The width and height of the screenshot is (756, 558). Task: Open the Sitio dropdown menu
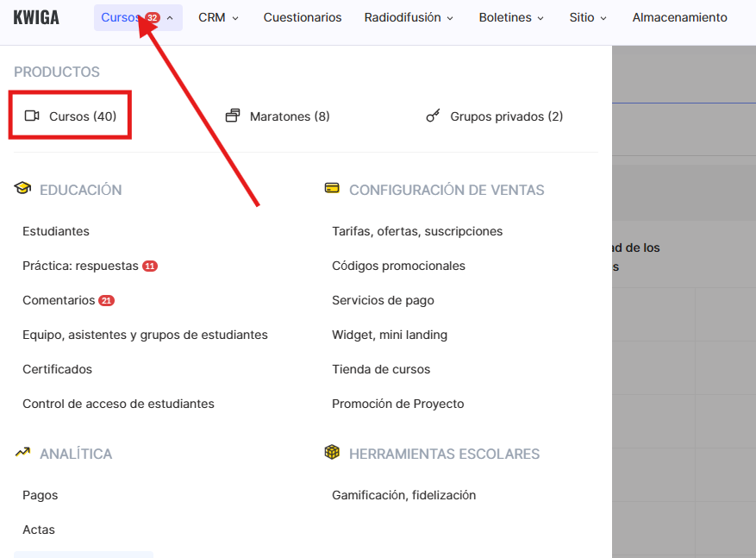(588, 17)
